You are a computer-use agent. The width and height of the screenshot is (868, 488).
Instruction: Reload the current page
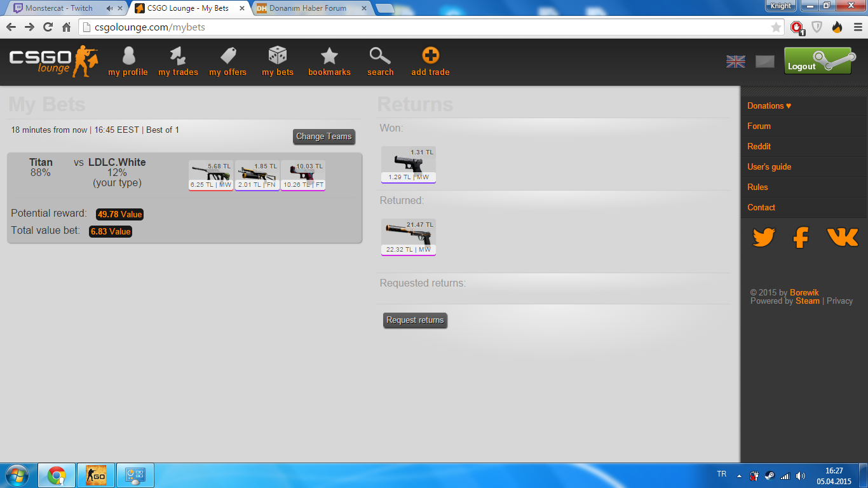48,27
